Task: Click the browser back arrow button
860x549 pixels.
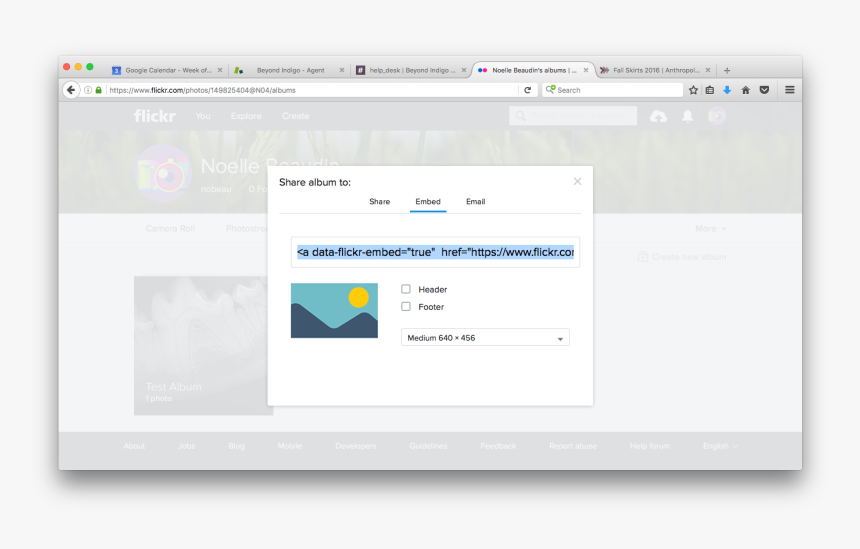Action: [71, 90]
